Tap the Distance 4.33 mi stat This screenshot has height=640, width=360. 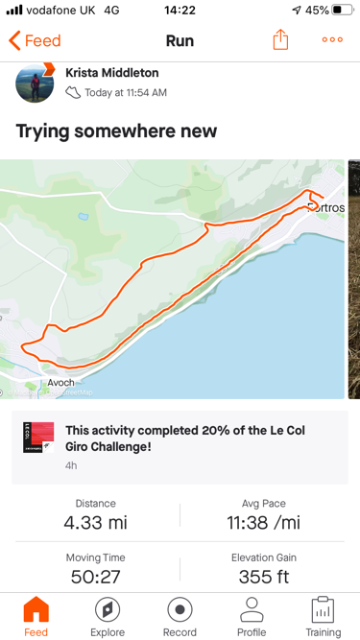click(x=96, y=515)
